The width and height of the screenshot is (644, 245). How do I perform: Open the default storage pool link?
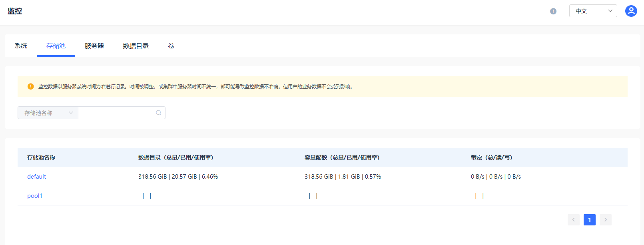36,177
